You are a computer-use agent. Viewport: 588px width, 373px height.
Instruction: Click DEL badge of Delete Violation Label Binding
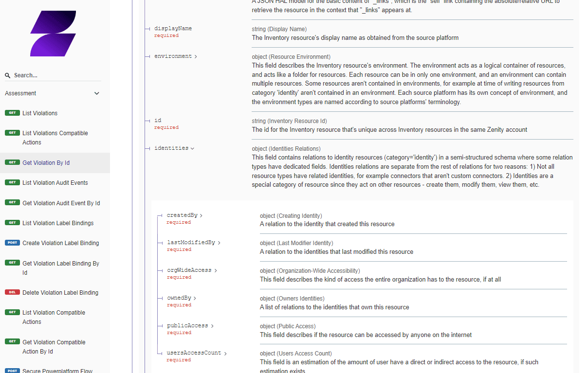[x=12, y=292]
